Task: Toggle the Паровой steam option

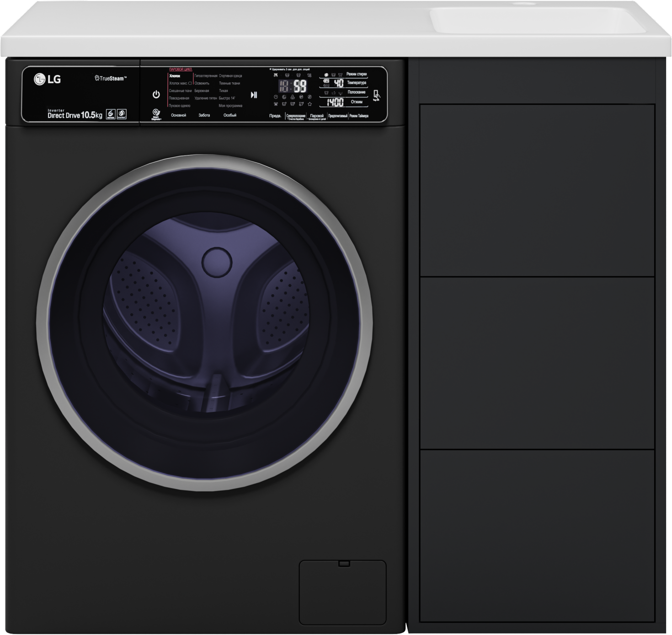Action: pos(316,116)
